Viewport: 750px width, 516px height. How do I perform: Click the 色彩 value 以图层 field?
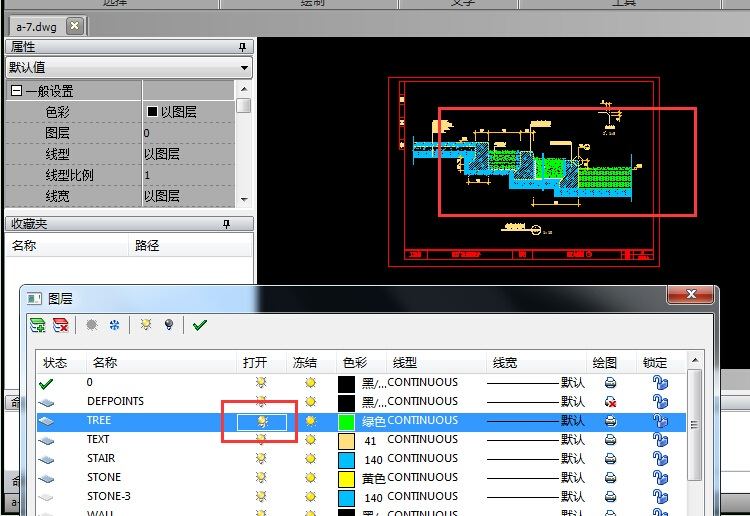point(188,112)
